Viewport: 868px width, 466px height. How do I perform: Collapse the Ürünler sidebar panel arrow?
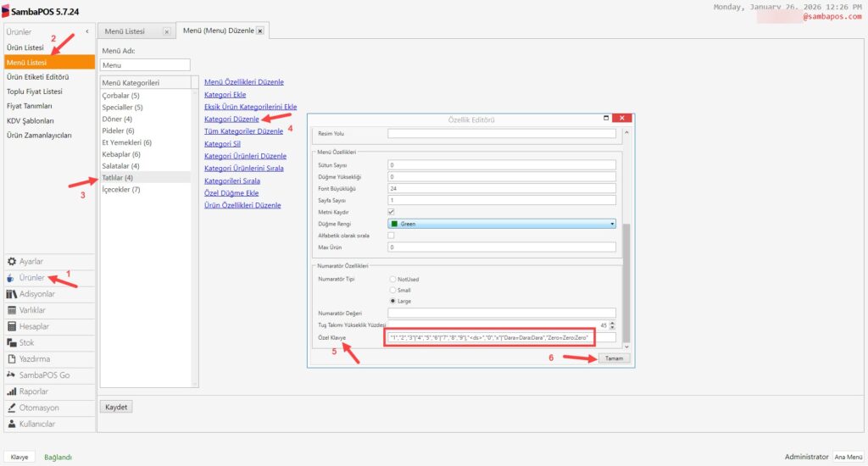[89, 31]
